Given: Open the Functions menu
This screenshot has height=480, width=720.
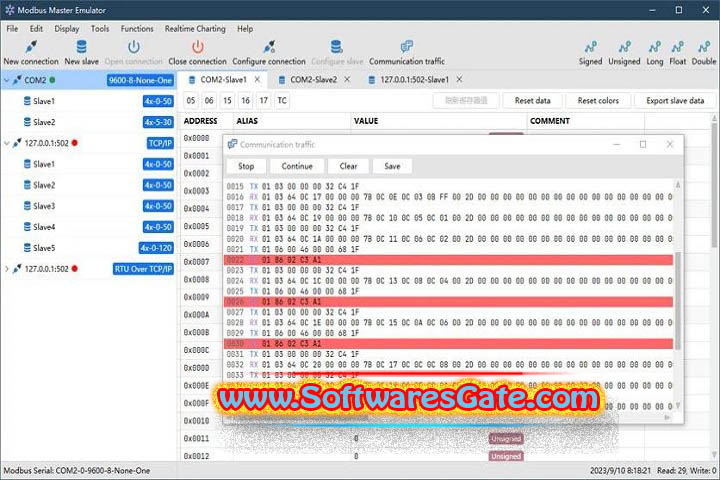Looking at the screenshot, I should [x=137, y=29].
